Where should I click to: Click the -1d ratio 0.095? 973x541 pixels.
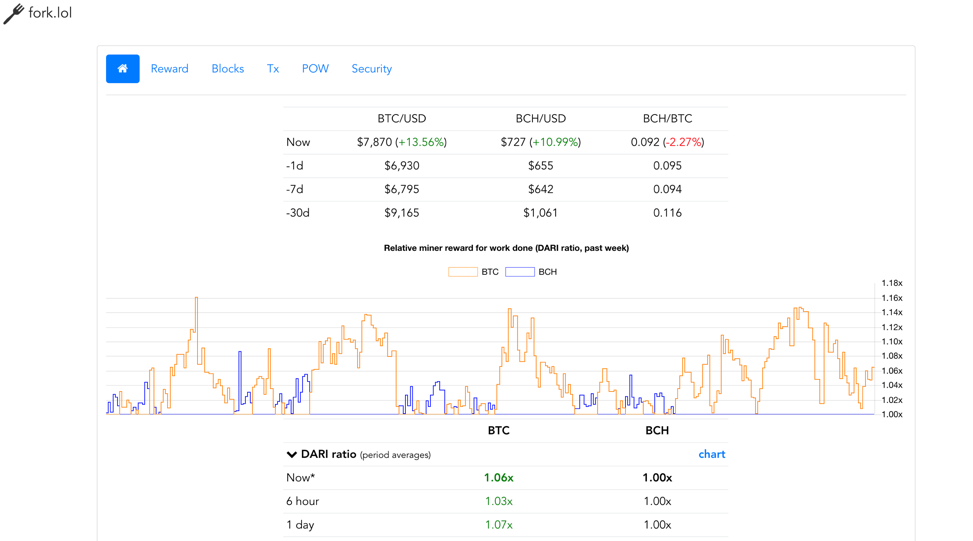click(668, 166)
